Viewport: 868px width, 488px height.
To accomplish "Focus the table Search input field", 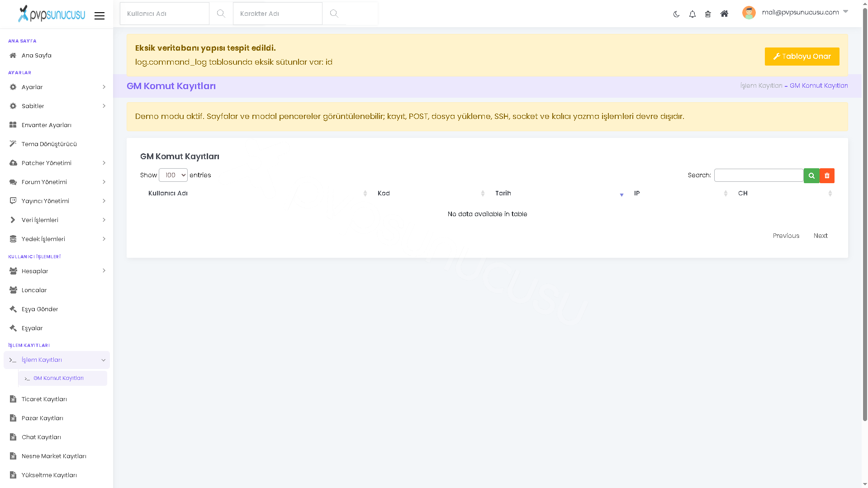I will coord(759,175).
